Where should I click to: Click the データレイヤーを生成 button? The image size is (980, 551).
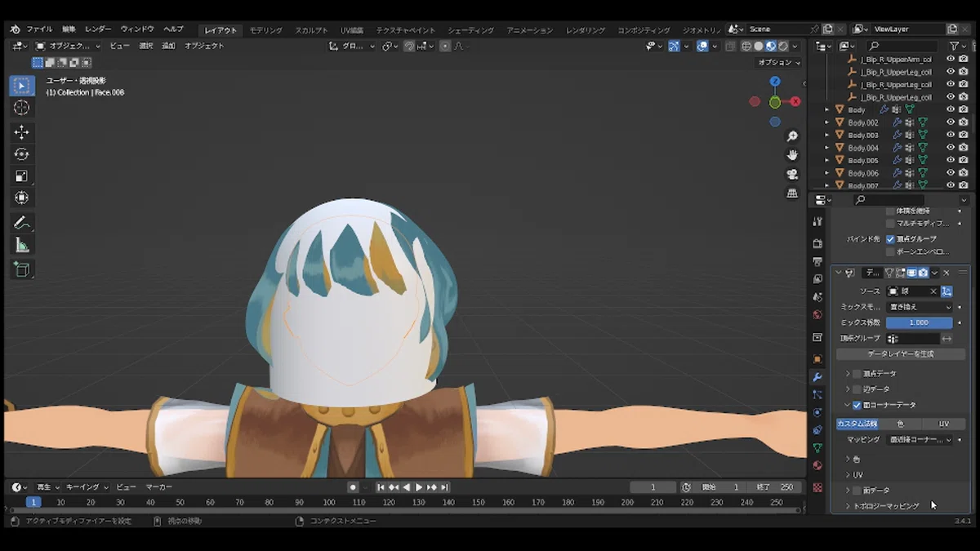pyautogui.click(x=901, y=354)
